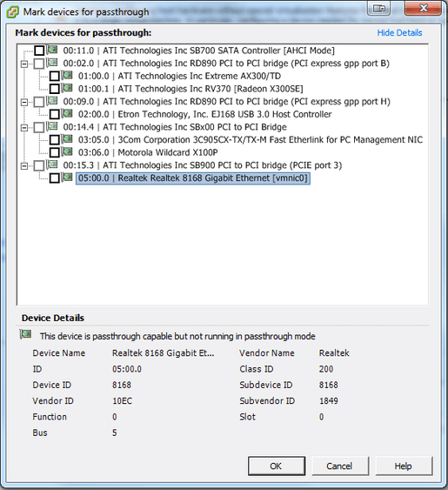
Task: Click the passthrough status icon in Device Details
Action: [25, 334]
